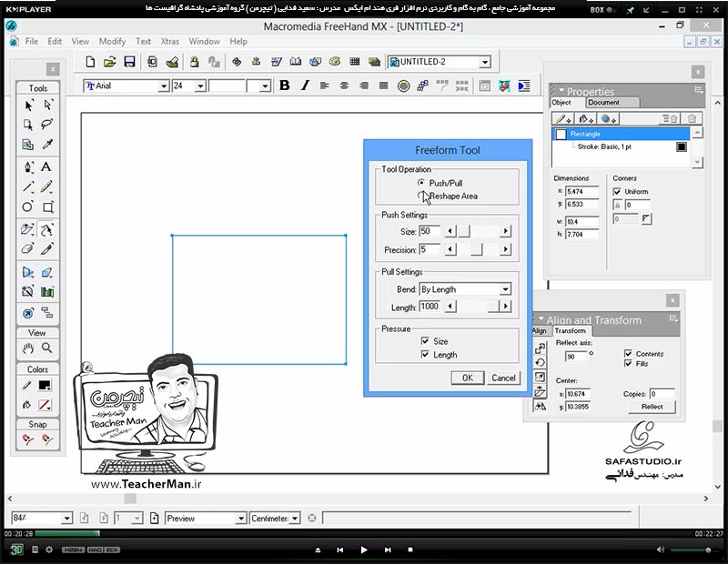Select the Knife tool
This screenshot has height=565, width=728.
point(47,249)
